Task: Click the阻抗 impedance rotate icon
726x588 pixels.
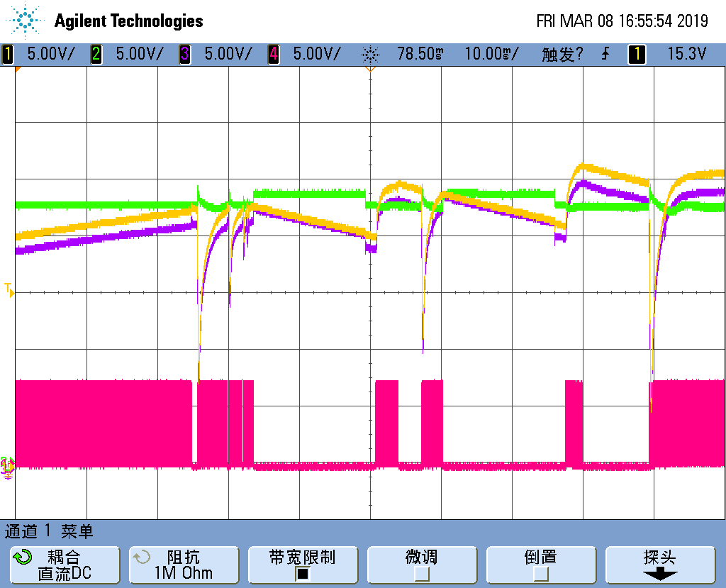Action: tap(142, 557)
